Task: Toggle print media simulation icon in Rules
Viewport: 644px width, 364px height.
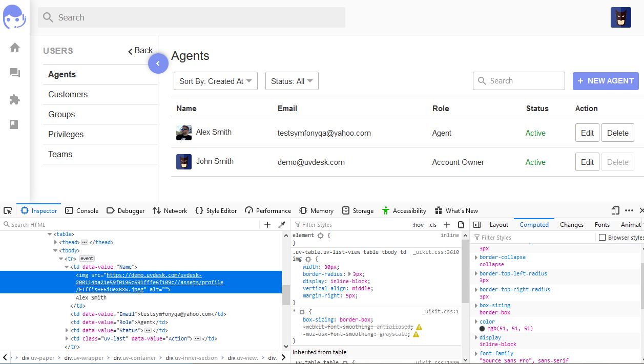Action: click(x=461, y=225)
